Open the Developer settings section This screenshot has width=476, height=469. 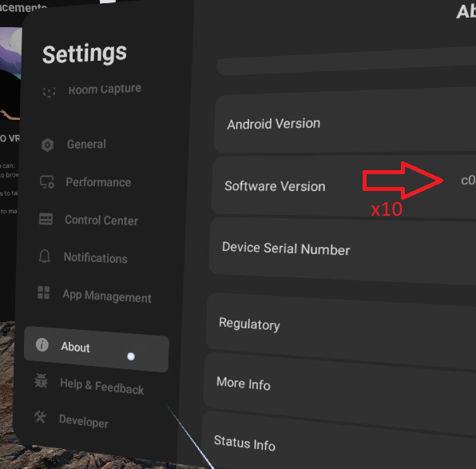click(x=84, y=421)
